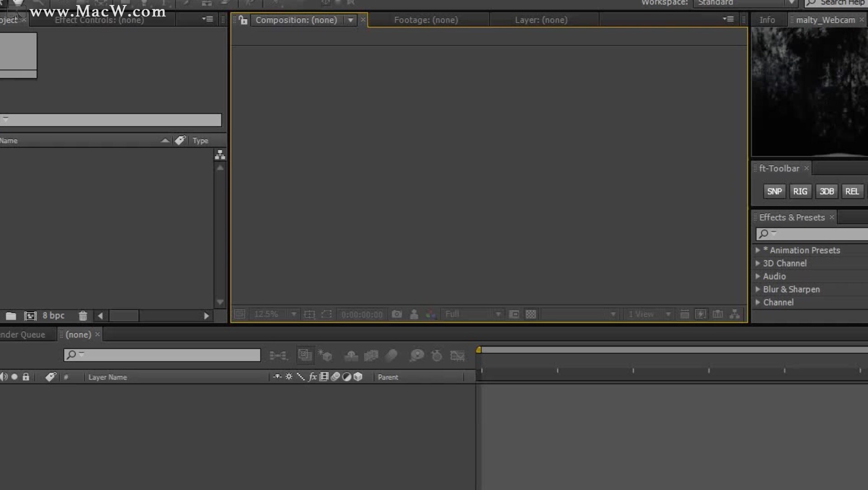Switch to the Footage (none) tab

coord(426,20)
